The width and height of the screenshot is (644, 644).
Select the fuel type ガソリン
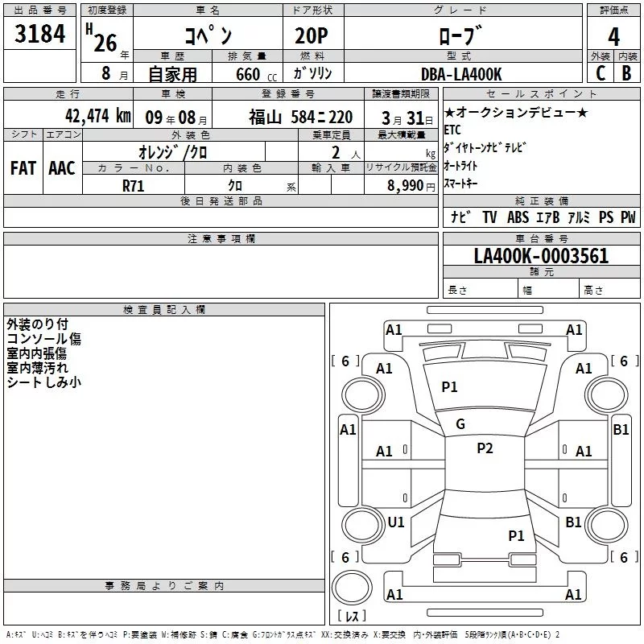312,73
